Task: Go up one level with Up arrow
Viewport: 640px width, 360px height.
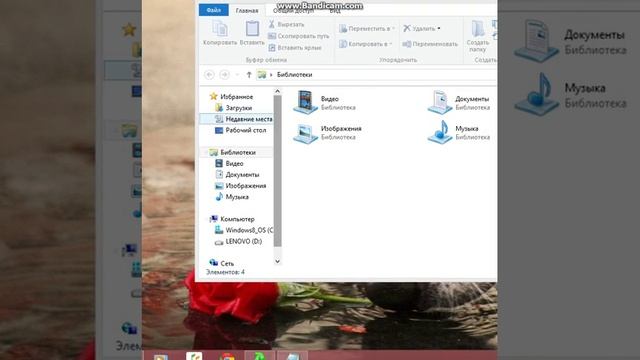Action: pyautogui.click(x=249, y=75)
